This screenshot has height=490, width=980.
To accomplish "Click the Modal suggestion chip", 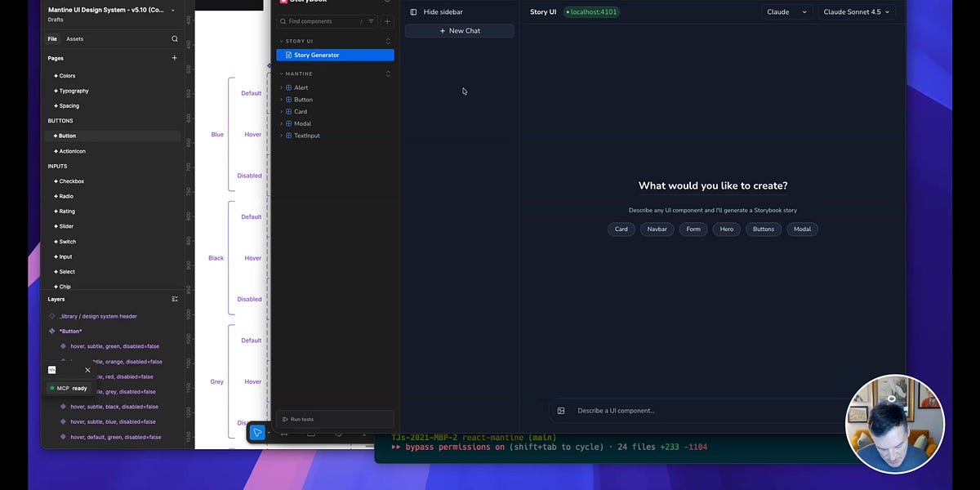I will 803,229.
